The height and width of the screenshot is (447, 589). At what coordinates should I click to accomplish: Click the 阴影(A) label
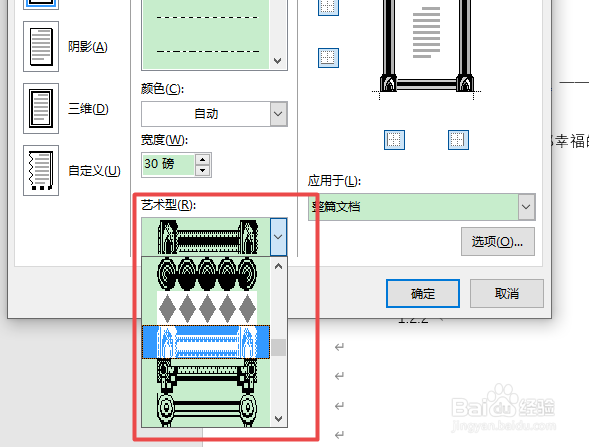[88, 47]
